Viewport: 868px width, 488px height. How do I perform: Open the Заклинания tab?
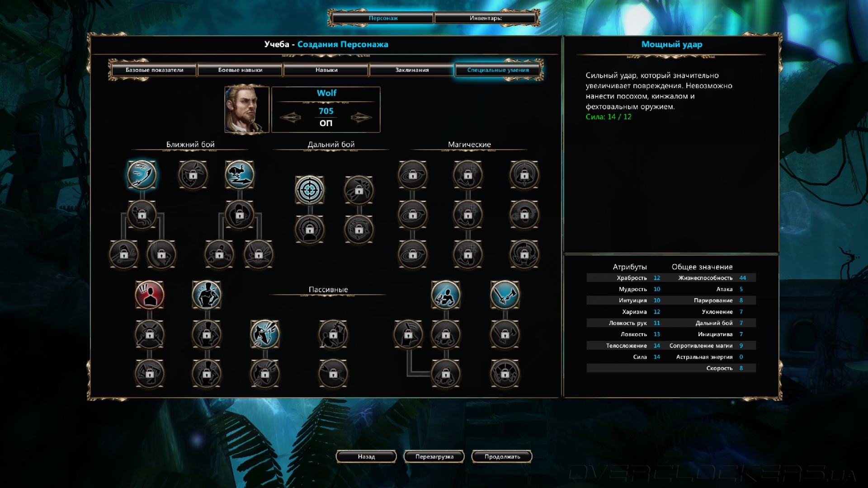click(412, 70)
